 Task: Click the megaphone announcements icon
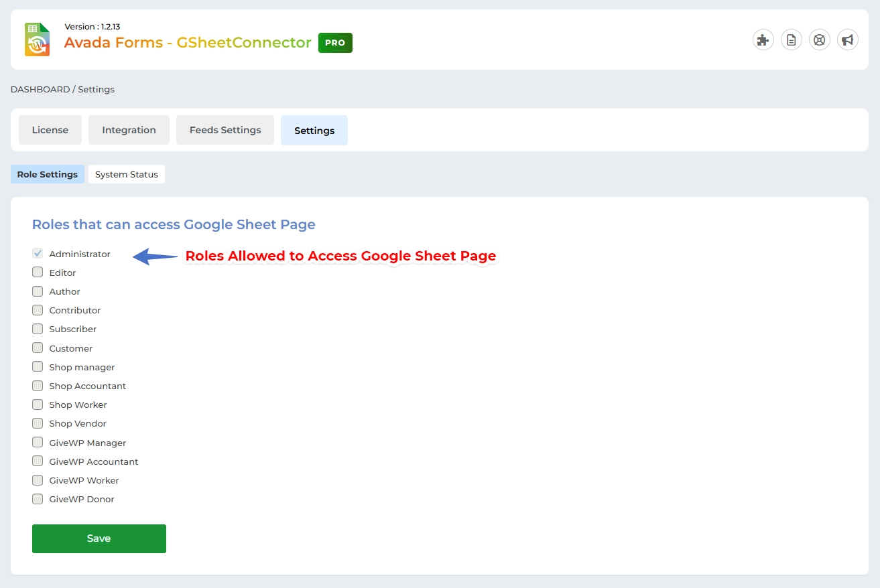click(x=848, y=40)
